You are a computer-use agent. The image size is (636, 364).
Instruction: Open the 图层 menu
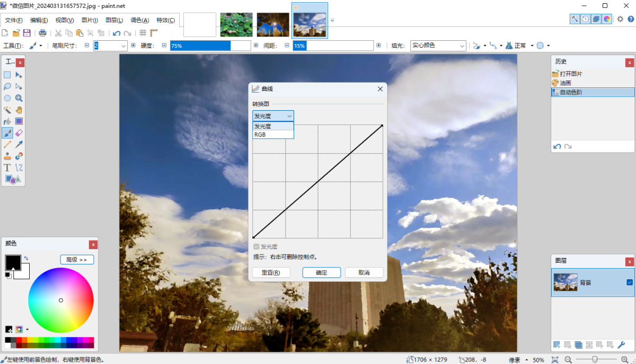click(x=113, y=20)
